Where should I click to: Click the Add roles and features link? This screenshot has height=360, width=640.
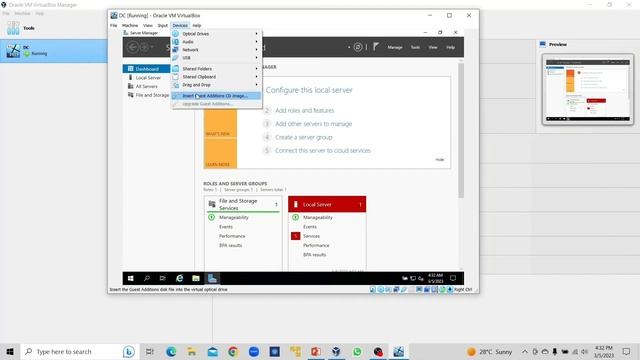304,111
